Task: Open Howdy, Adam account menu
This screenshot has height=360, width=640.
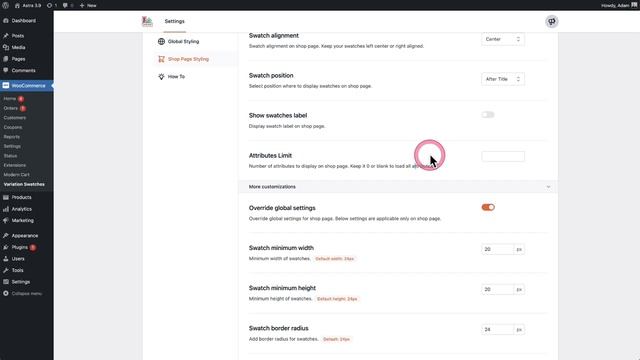Action: (x=618, y=5)
